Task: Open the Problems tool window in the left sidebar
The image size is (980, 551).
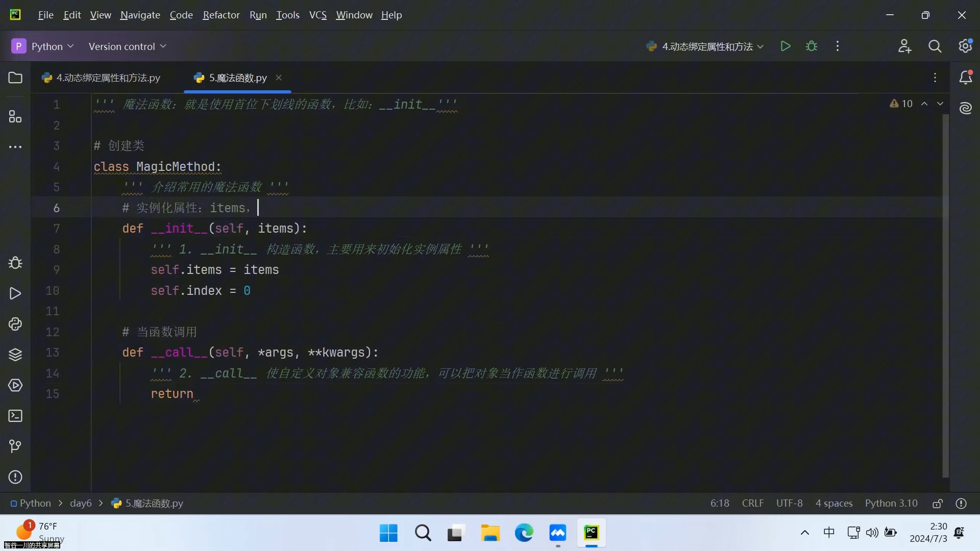Action: [x=15, y=477]
